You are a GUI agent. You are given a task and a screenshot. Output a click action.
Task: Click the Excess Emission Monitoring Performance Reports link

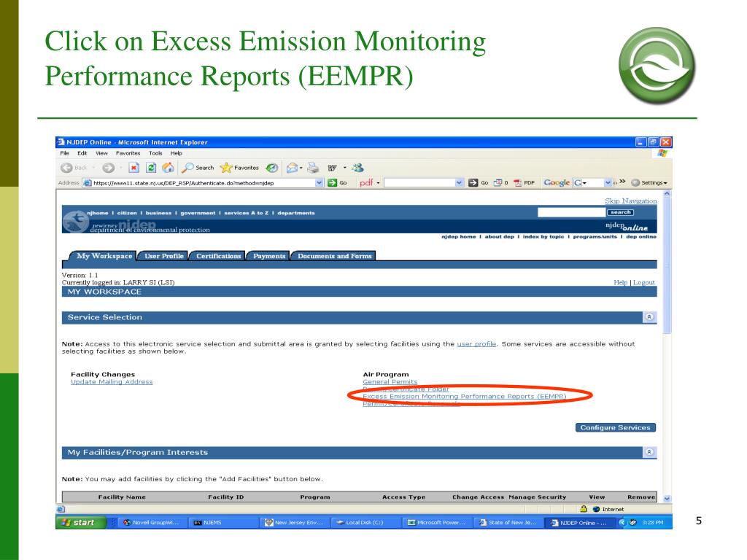pyautogui.click(x=465, y=396)
